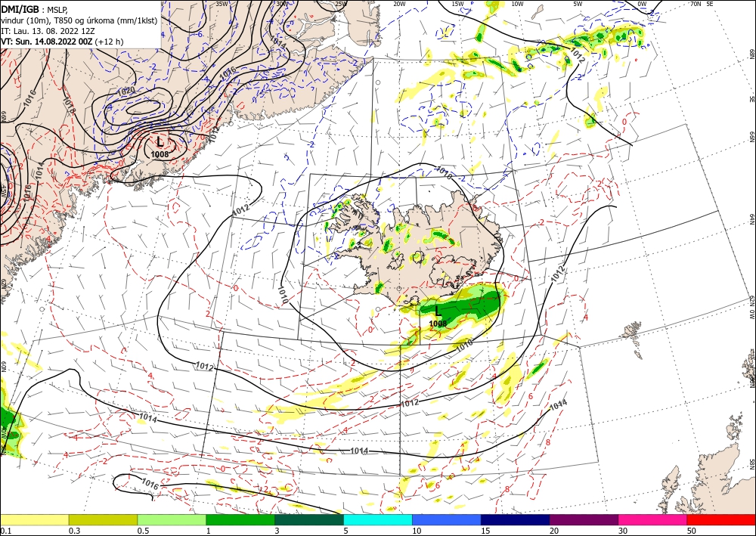Click the red 50+ legend swatch

721,519
